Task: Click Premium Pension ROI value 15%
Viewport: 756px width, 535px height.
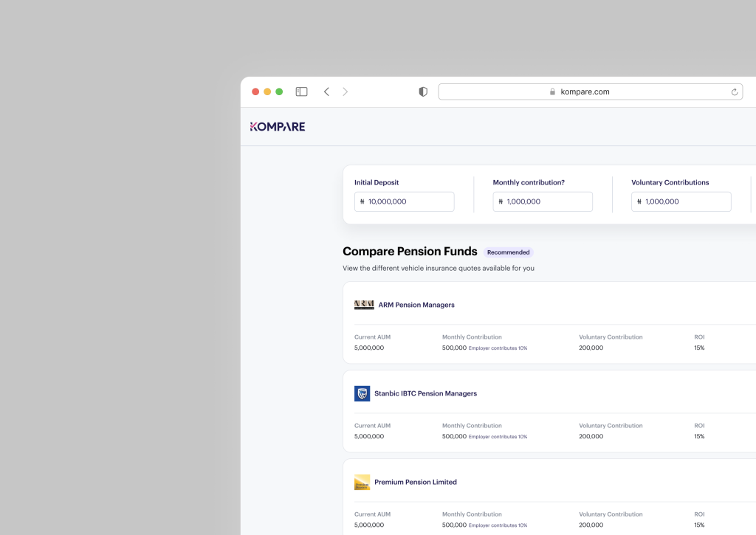Action: [699, 525]
